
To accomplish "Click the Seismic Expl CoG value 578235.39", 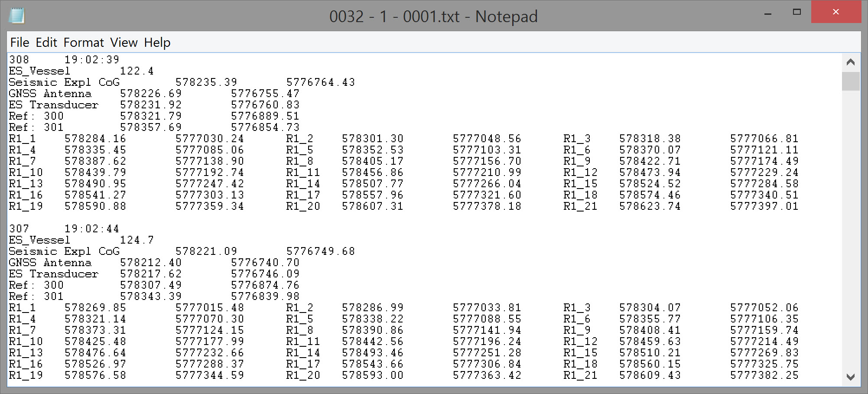I will point(206,82).
